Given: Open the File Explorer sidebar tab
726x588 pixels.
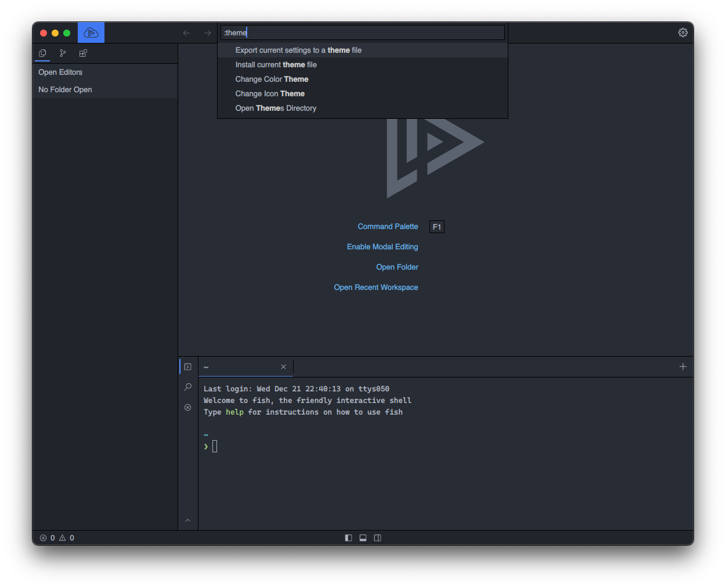Looking at the screenshot, I should click(x=42, y=53).
